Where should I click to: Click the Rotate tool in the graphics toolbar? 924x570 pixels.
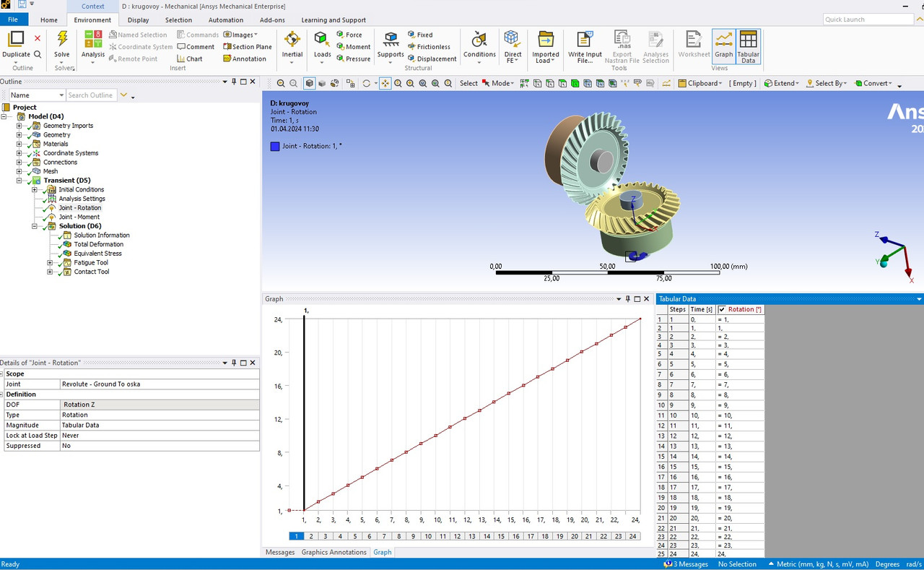coord(367,83)
